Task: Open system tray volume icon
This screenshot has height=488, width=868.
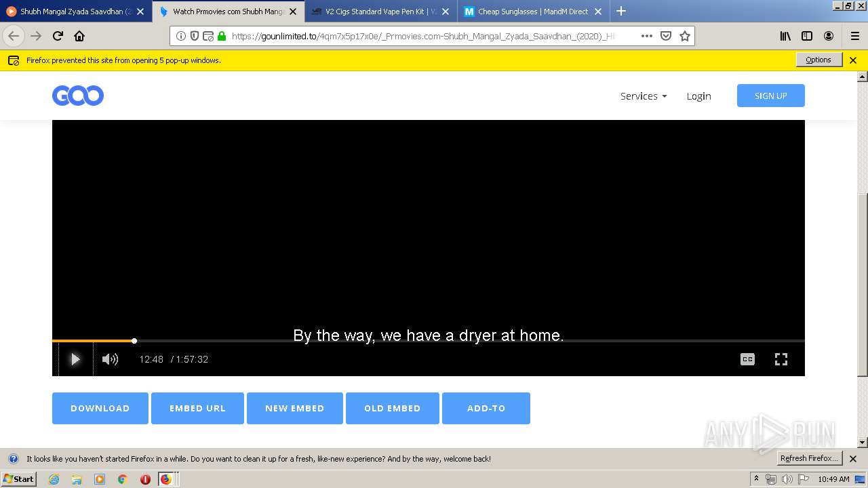Action: coord(787,479)
